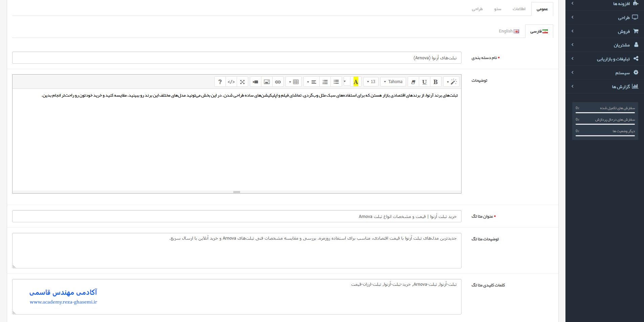
Task: Switch to the عمومی tab
Action: pos(542,9)
